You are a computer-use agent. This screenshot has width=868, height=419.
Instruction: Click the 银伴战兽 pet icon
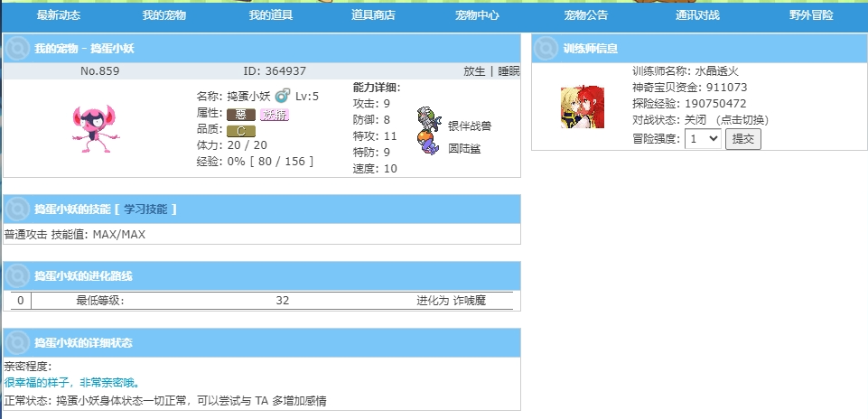430,121
